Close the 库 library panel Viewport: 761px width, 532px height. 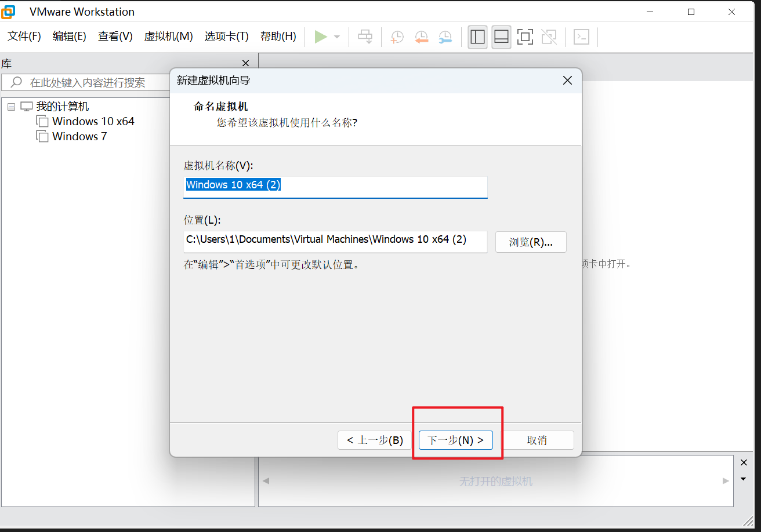[x=246, y=63]
